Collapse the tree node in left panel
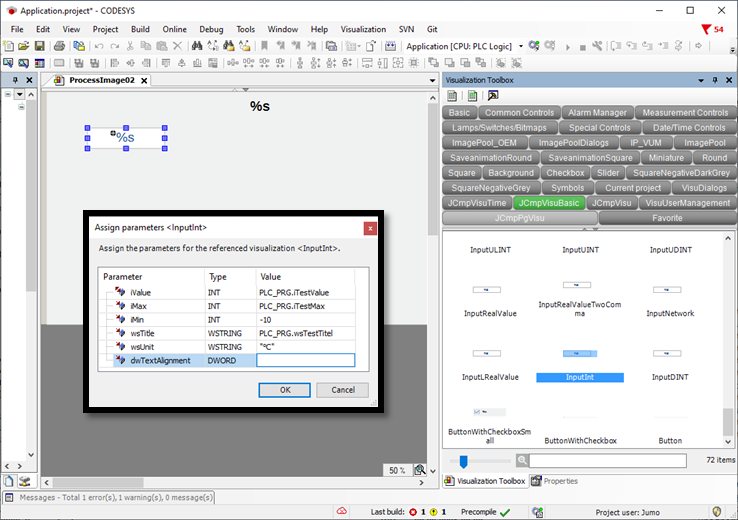The image size is (738, 520). point(8,95)
